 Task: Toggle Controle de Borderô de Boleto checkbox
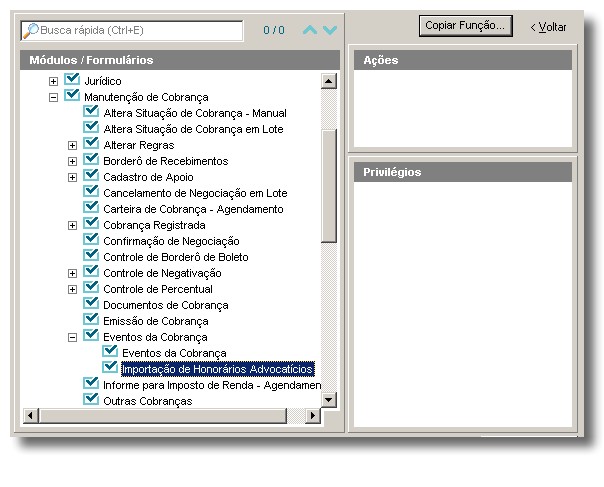point(91,255)
